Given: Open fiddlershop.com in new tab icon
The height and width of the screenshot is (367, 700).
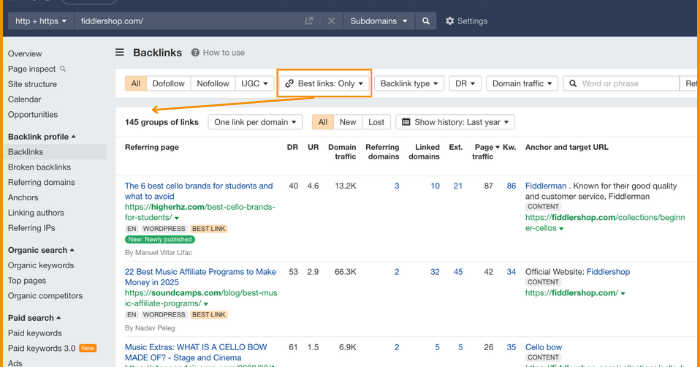Looking at the screenshot, I should [x=308, y=21].
